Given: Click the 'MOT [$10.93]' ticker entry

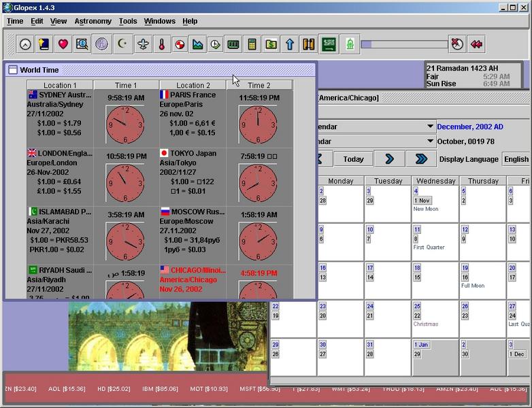Looking at the screenshot, I should (209, 389).
